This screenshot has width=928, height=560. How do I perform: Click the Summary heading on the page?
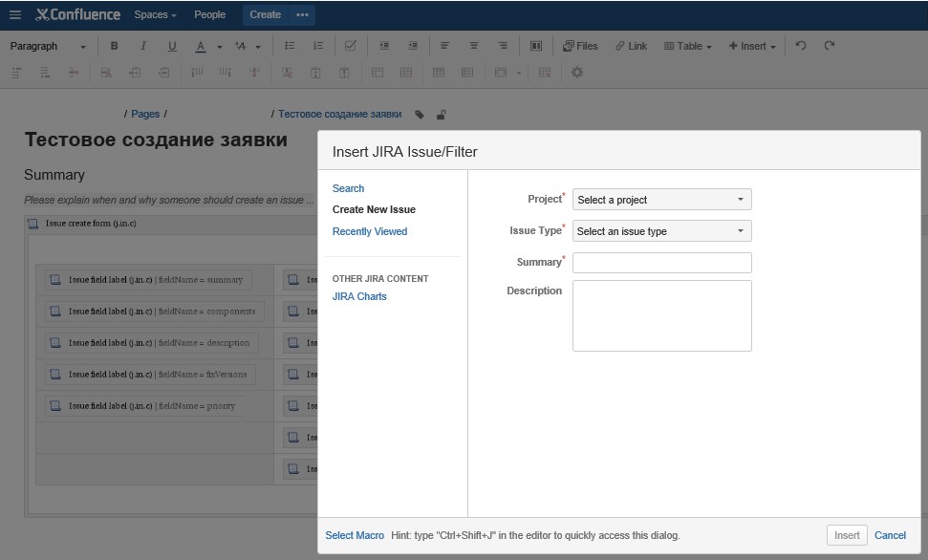54,175
